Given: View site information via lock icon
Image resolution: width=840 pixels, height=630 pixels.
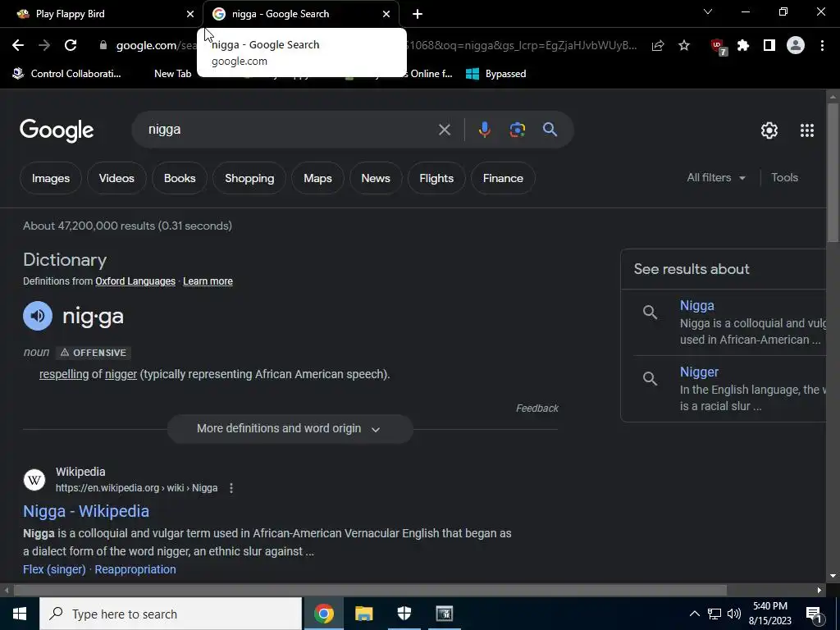Looking at the screenshot, I should pyautogui.click(x=103, y=46).
